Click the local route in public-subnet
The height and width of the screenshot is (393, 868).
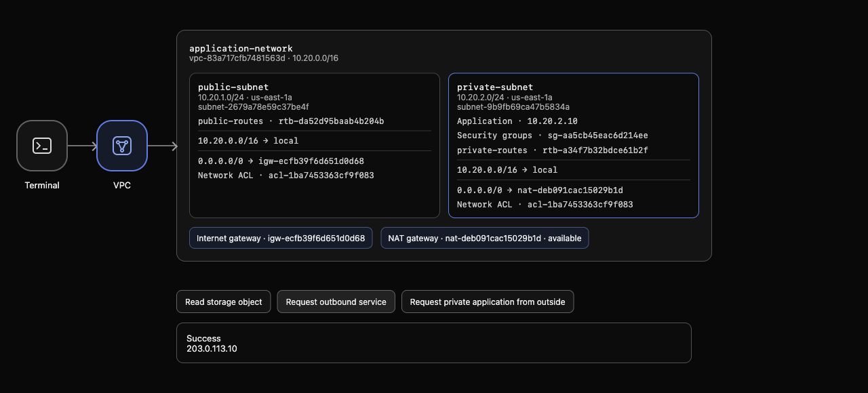click(248, 141)
